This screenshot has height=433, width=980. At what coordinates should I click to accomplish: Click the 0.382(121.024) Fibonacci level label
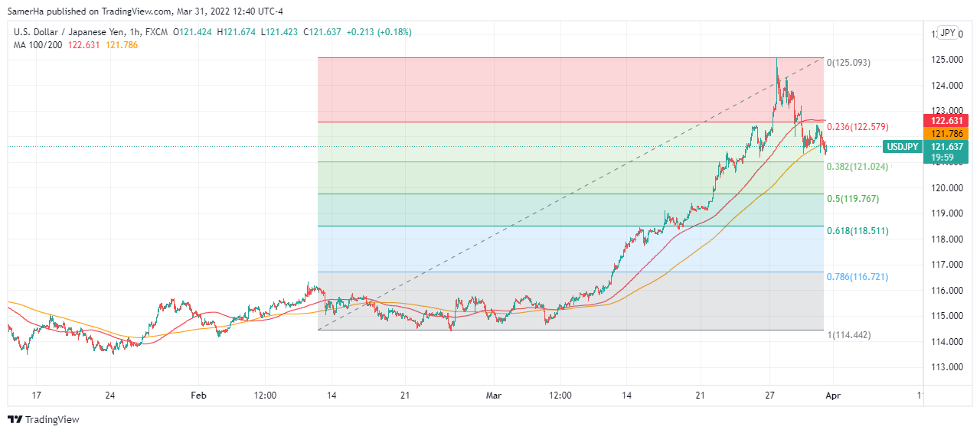(857, 166)
